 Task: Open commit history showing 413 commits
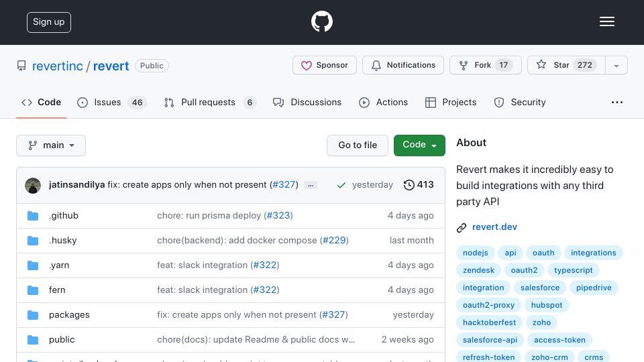(419, 185)
